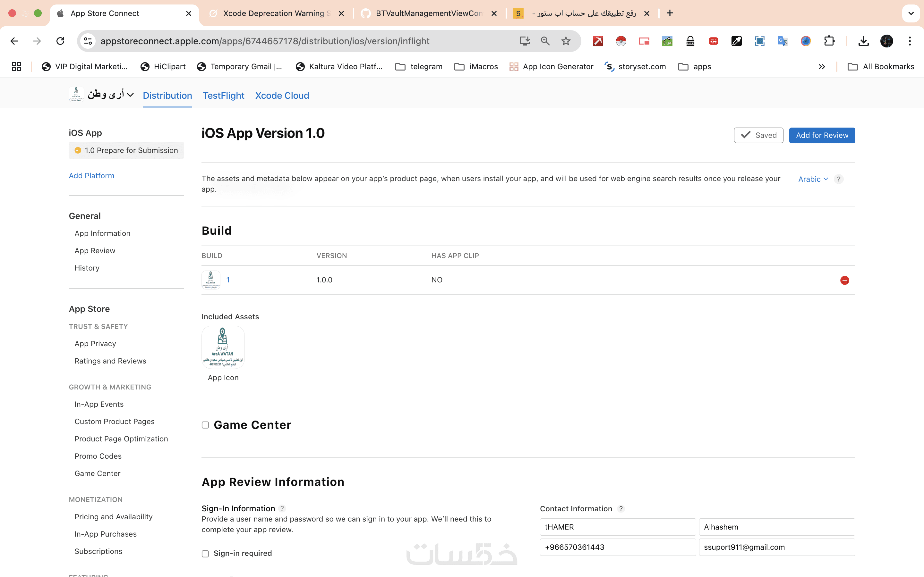The height and width of the screenshot is (577, 924).
Task: Click the Contact Information help question mark
Action: 621,509
